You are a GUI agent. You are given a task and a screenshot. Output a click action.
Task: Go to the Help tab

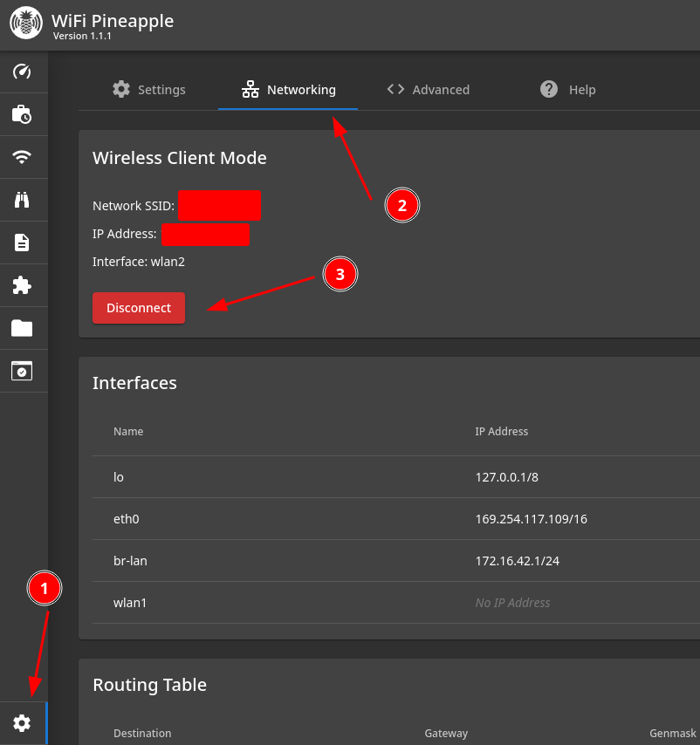tap(567, 90)
